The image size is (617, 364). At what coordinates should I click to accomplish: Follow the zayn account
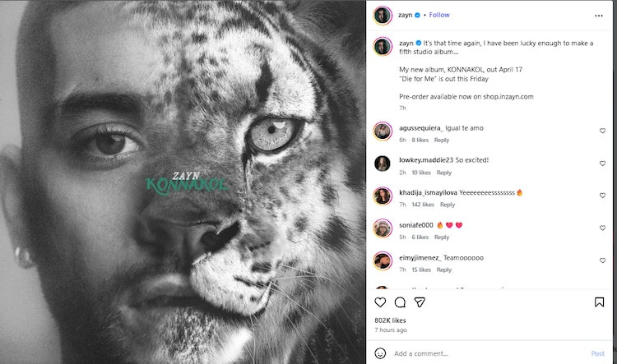click(439, 15)
